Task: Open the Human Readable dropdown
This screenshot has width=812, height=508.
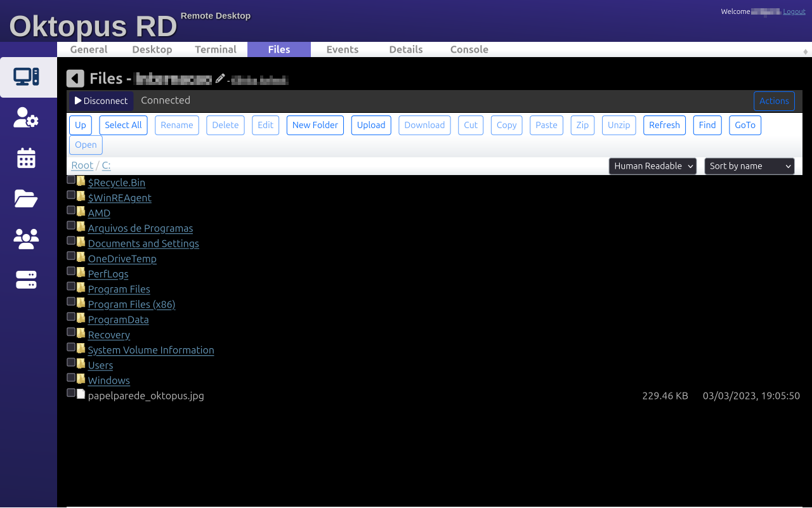Action: [x=653, y=166]
